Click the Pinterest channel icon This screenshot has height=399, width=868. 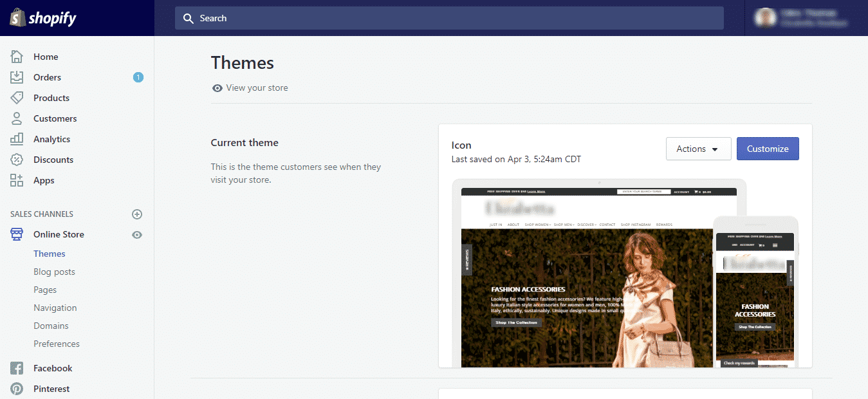tap(17, 389)
